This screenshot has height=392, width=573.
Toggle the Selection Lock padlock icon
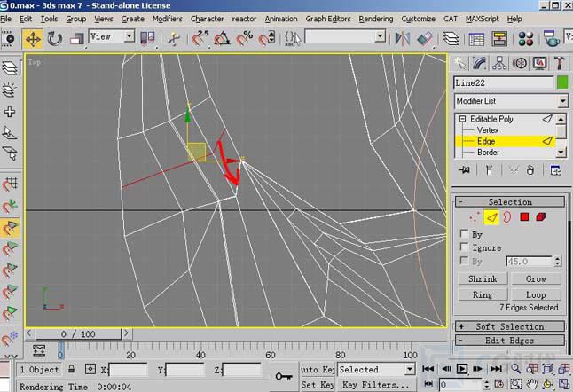coord(71,369)
